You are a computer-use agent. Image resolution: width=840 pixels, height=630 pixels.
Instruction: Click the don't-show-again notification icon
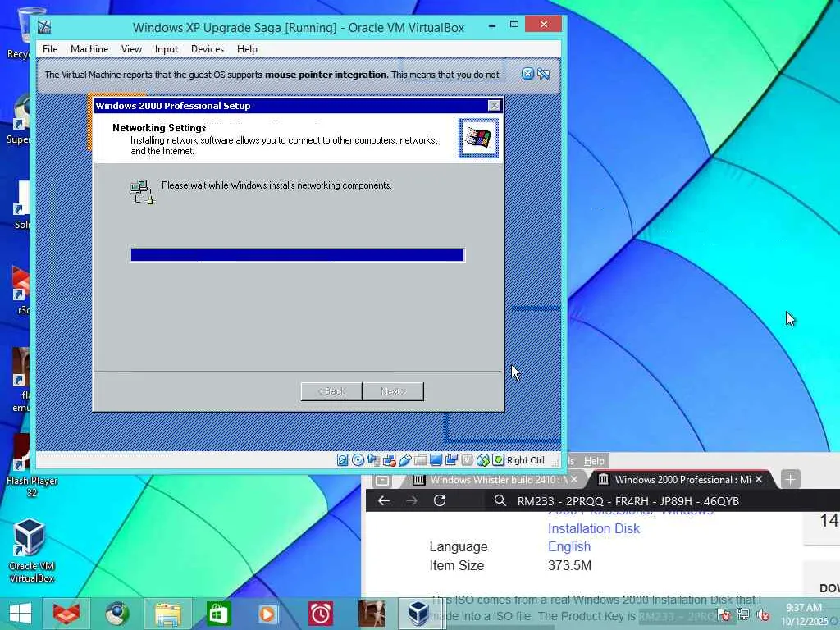[544, 74]
